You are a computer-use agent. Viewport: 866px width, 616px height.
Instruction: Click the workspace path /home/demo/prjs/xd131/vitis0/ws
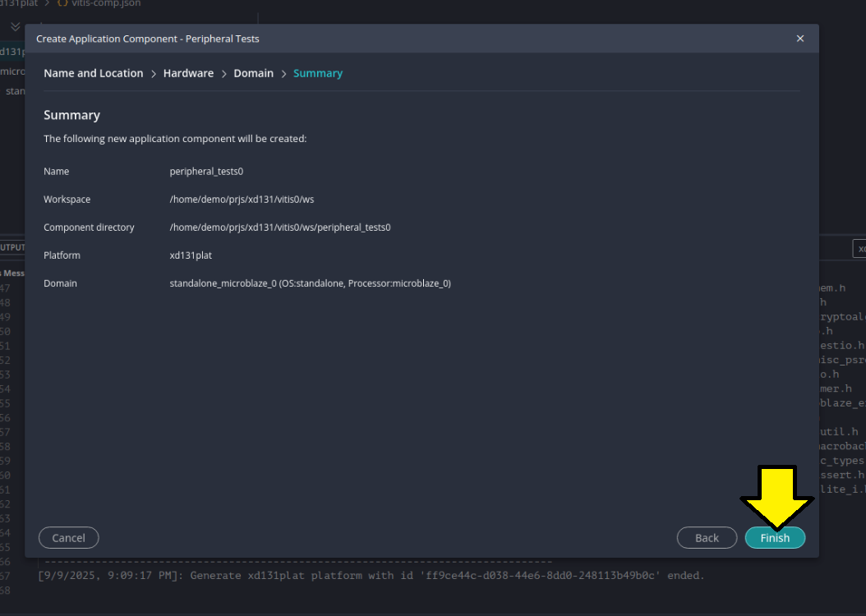pyautogui.click(x=242, y=200)
